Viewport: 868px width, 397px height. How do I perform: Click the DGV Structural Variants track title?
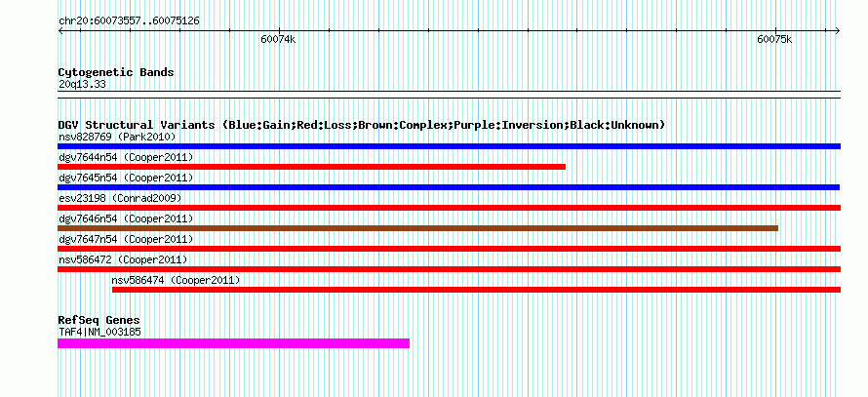coord(362,125)
